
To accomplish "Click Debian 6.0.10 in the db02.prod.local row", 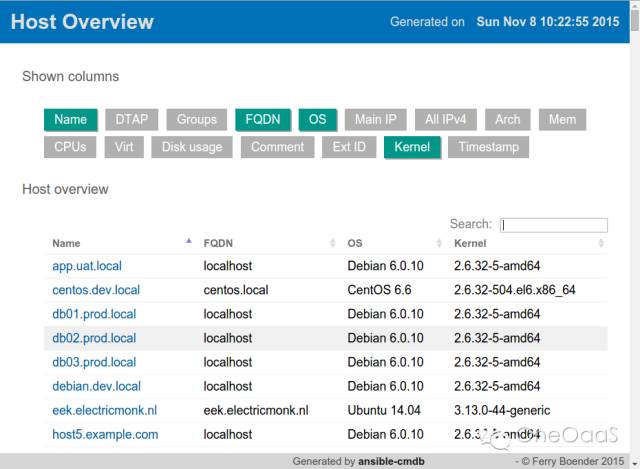I will pos(385,338).
